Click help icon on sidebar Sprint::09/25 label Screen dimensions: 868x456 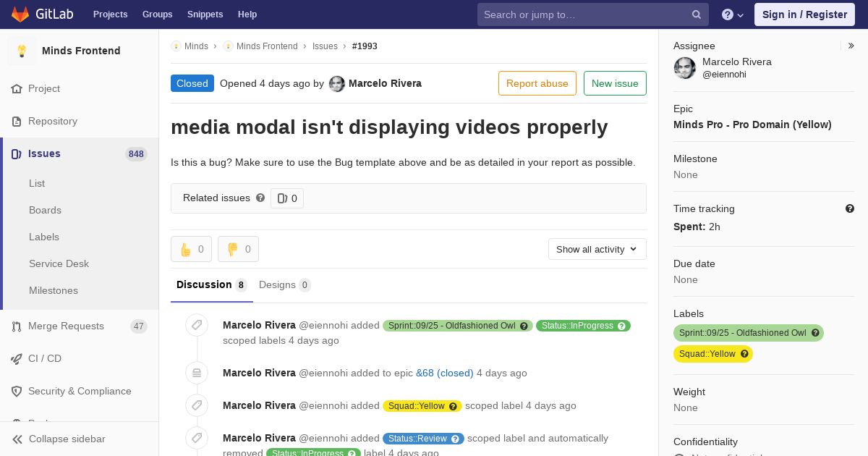tap(815, 333)
